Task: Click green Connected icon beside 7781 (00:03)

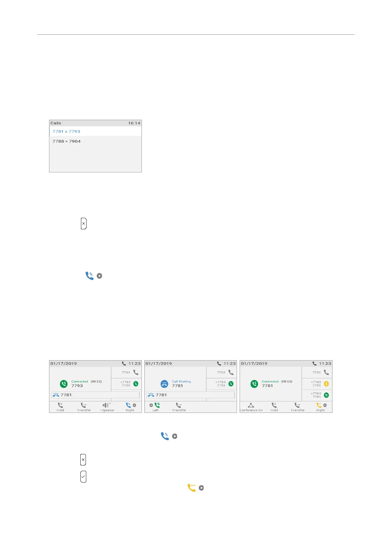Action: pyautogui.click(x=254, y=384)
